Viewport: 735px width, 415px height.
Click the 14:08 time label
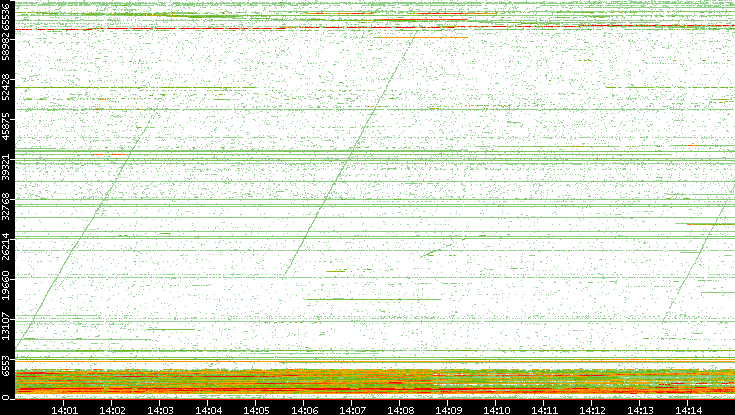[x=400, y=408]
